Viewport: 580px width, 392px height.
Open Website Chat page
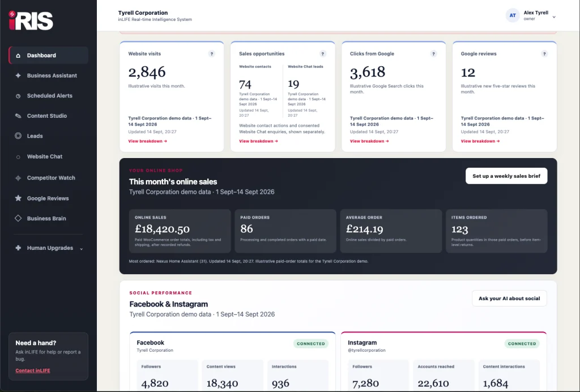click(49, 157)
